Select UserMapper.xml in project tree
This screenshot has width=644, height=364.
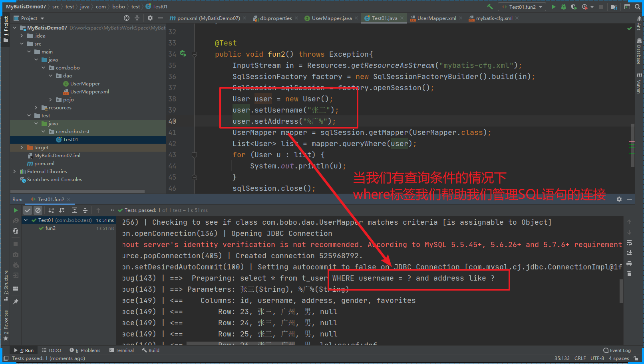[x=89, y=91]
